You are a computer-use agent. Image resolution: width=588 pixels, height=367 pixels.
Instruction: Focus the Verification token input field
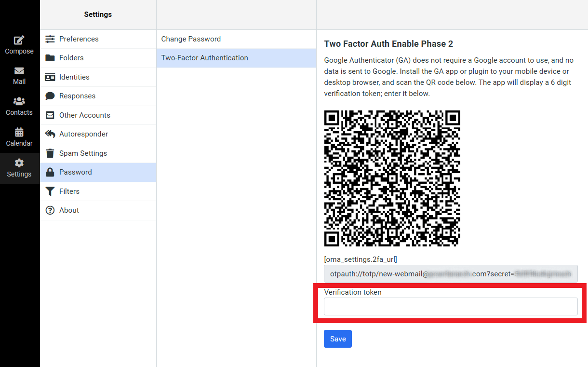[451, 307]
